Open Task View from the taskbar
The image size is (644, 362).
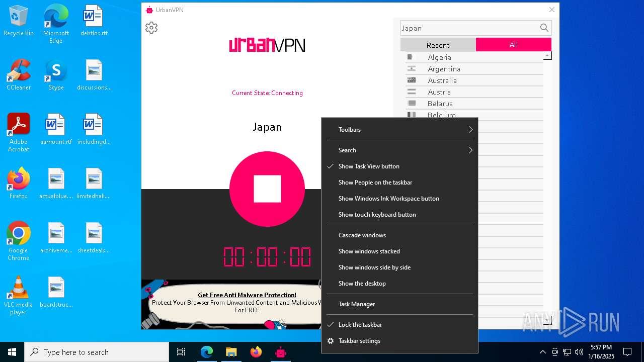pyautogui.click(x=181, y=352)
